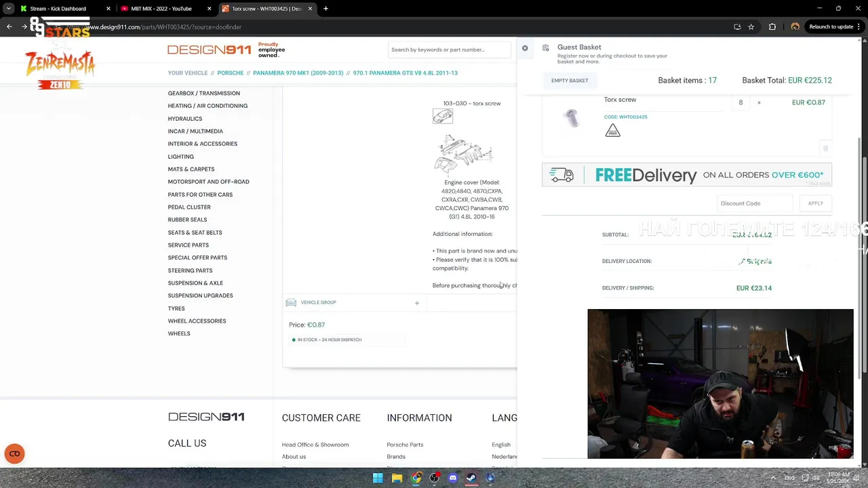Select the Pedal Cluster category

[x=189, y=207]
